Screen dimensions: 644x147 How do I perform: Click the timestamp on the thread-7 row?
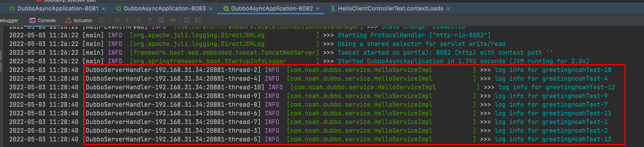pos(44,122)
